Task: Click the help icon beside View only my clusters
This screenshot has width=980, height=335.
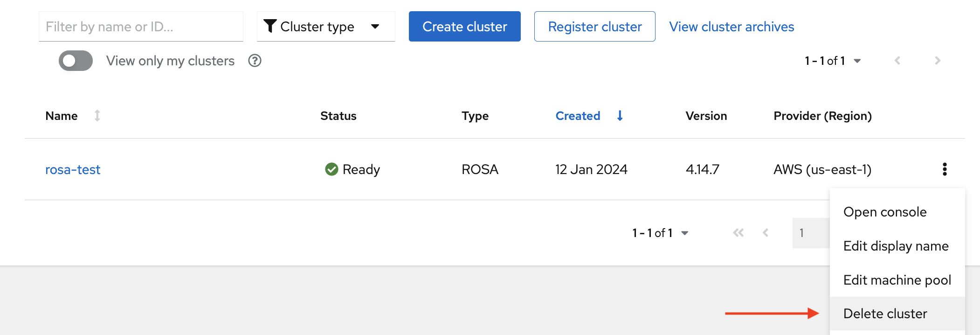Action: (x=255, y=61)
